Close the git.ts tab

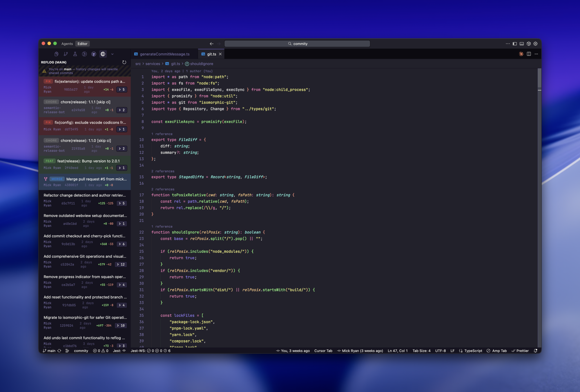[x=220, y=54]
